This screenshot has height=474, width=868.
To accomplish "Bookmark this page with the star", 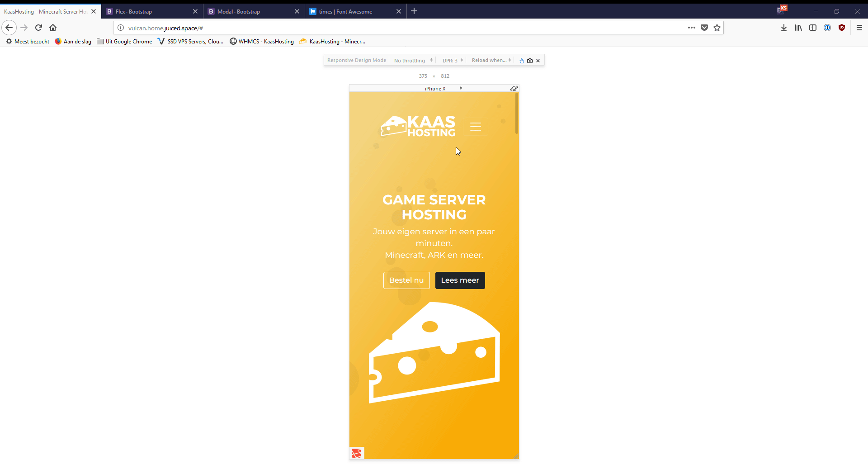I will tap(717, 28).
